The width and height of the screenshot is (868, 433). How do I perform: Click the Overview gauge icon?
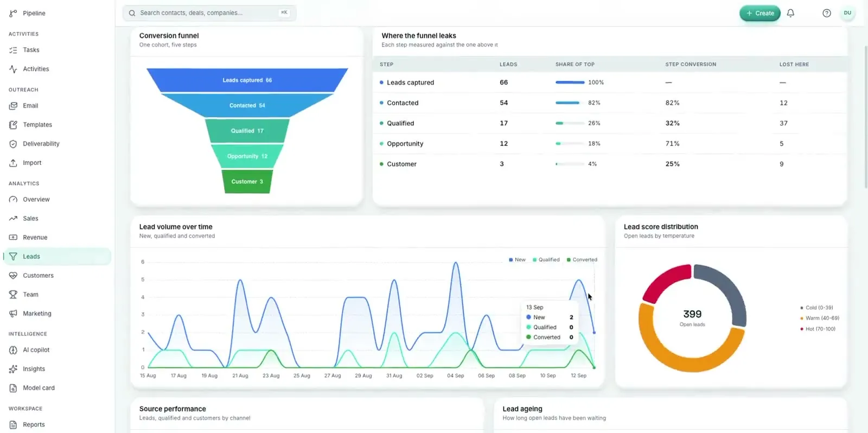point(13,200)
